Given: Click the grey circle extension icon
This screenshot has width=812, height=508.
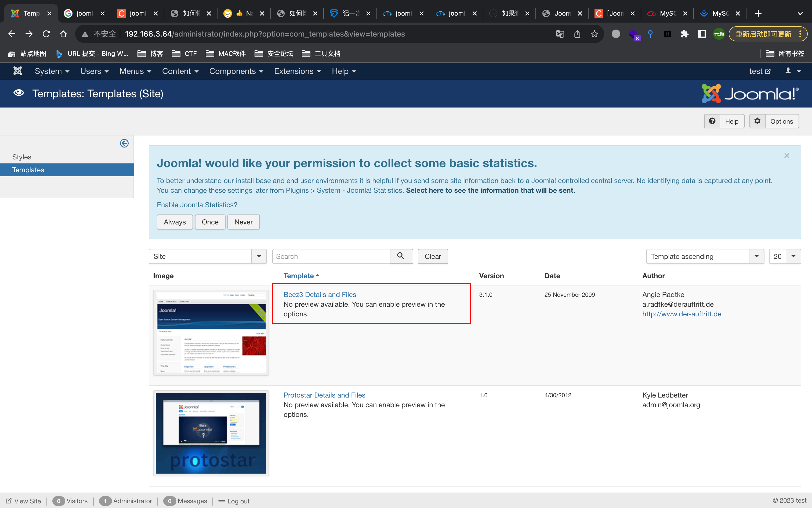Looking at the screenshot, I should pyautogui.click(x=616, y=34).
